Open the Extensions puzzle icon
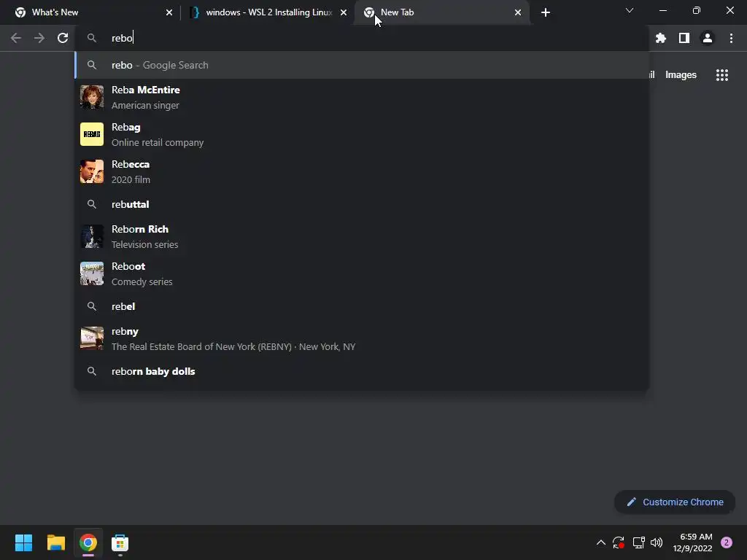The height and width of the screenshot is (560, 747). (x=661, y=38)
